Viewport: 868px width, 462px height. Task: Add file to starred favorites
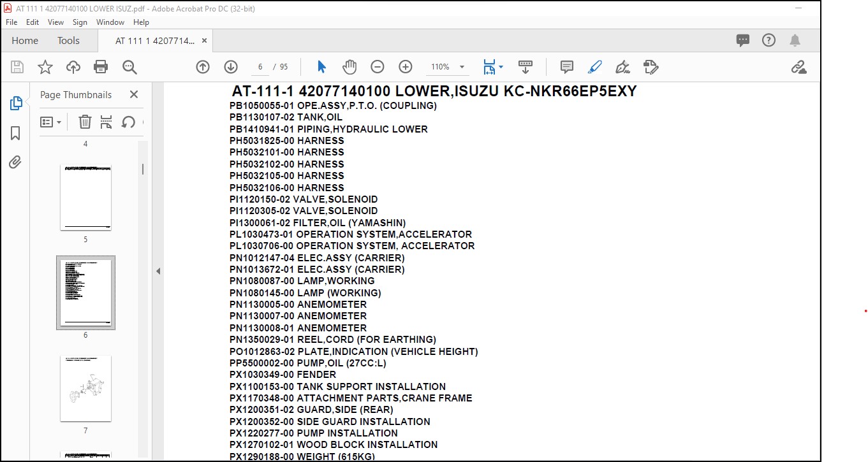45,67
